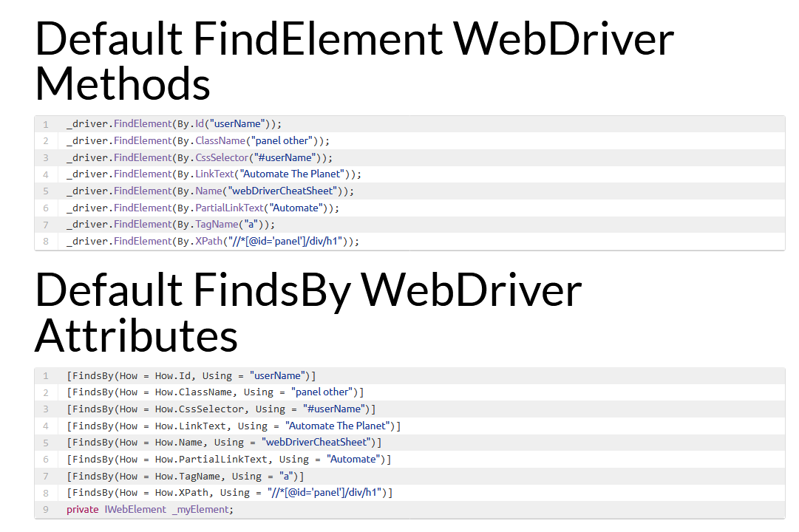Click the How.LinkText FindsBy attribute line
This screenshot has width=799, height=532.
coord(234,426)
